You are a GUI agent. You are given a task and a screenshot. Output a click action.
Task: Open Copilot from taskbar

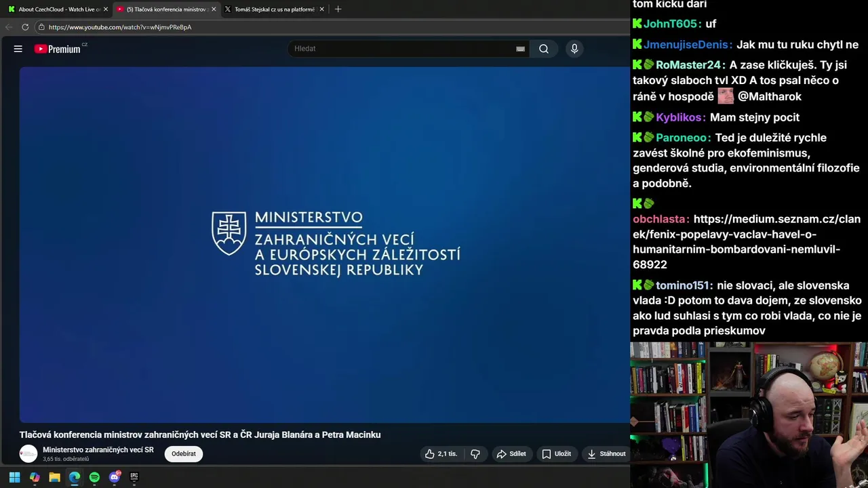[35, 477]
